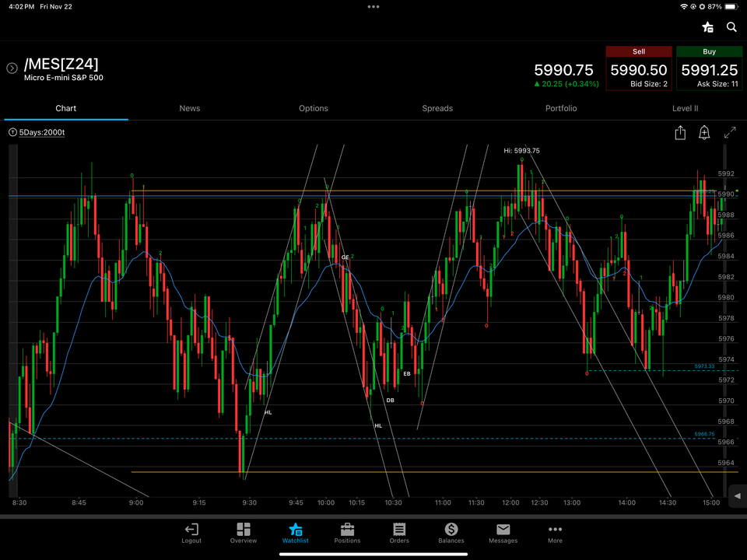Open Watchlist in the bottom bar
The width and height of the screenshot is (747, 560).
[296, 534]
